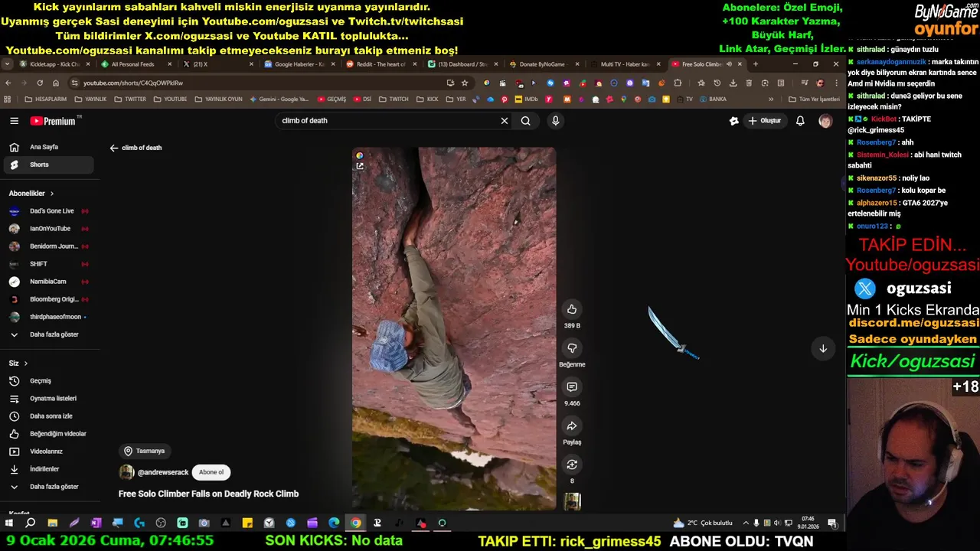Open the BANKA bookmarks folder

coord(713,99)
